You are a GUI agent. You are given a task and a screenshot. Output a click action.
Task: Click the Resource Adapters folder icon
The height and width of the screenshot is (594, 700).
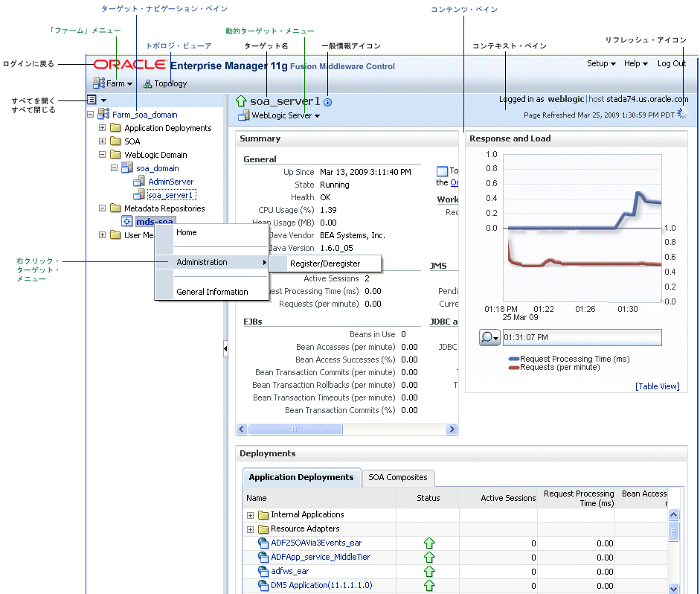[263, 528]
